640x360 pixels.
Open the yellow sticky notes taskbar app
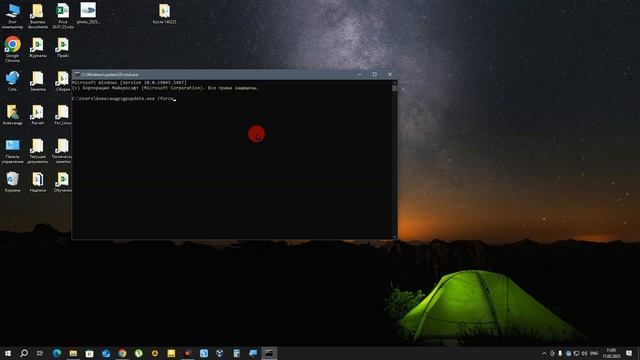pos(171,353)
